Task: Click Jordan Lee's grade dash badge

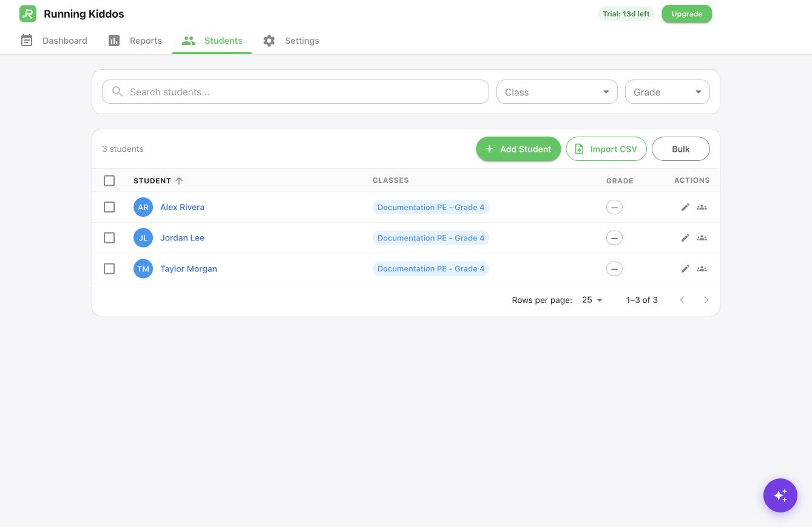Action: 614,238
